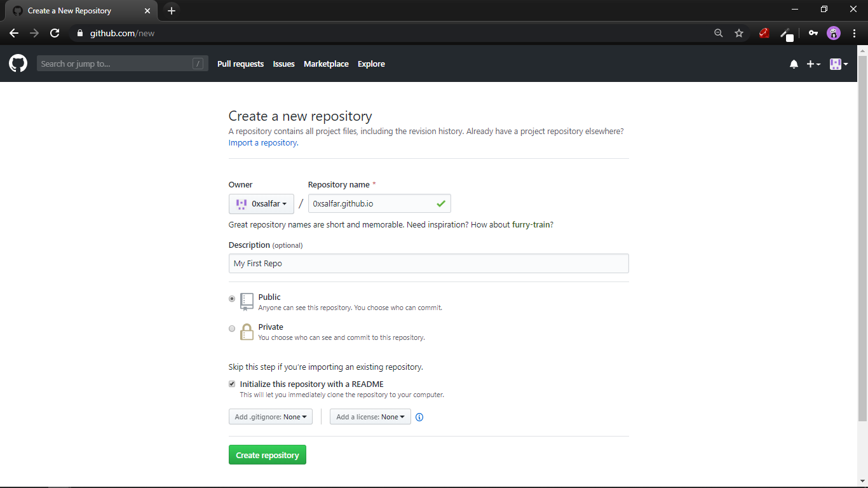Click the GitHub Octocat logo
Image resolution: width=868 pixels, height=488 pixels.
(18, 64)
